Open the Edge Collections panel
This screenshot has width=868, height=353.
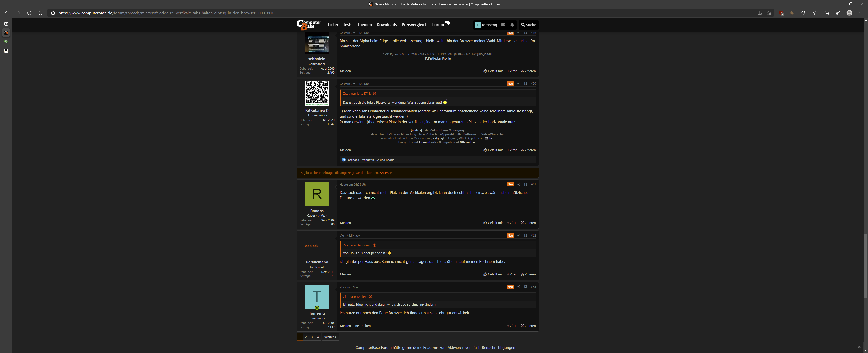[827, 13]
